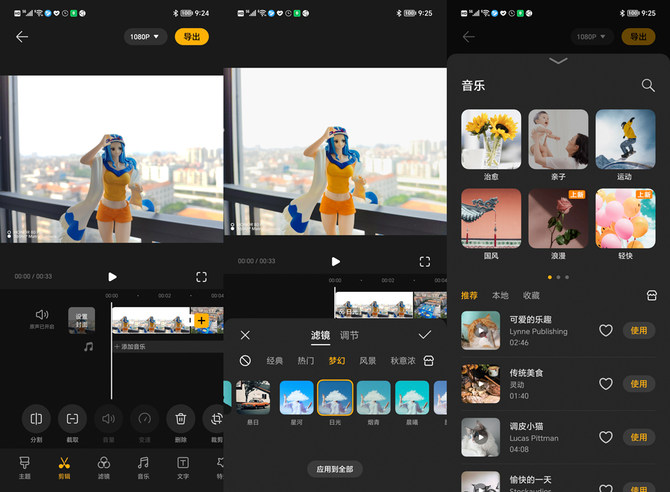Choose the 梦幻 filter category
Image resolution: width=670 pixels, height=492 pixels.
click(x=337, y=361)
